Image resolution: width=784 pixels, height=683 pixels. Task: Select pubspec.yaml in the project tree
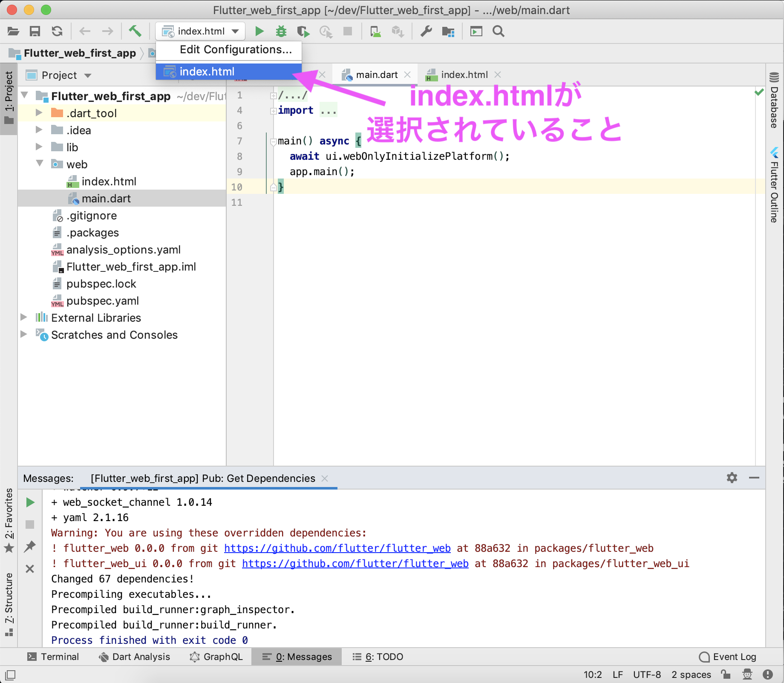pyautogui.click(x=102, y=301)
